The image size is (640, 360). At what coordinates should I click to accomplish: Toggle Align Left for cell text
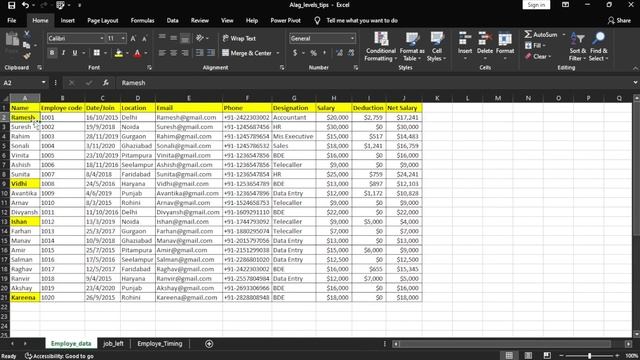coord(162,53)
